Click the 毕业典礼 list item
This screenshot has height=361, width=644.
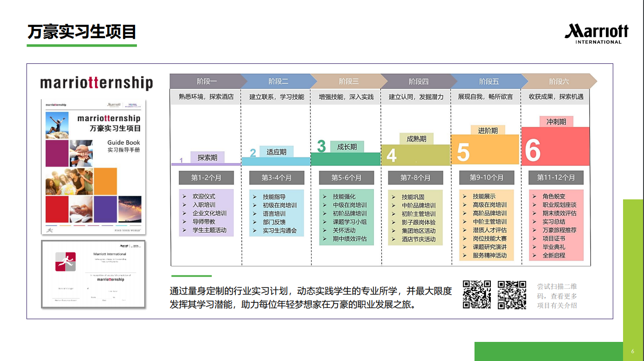click(x=554, y=247)
